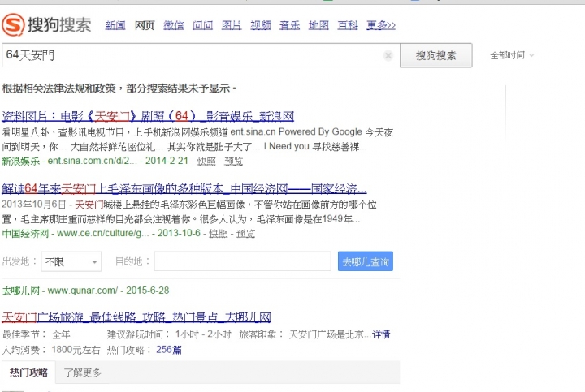Open the 视频 video search
Viewport: 585px width, 392px height.
pos(261,25)
